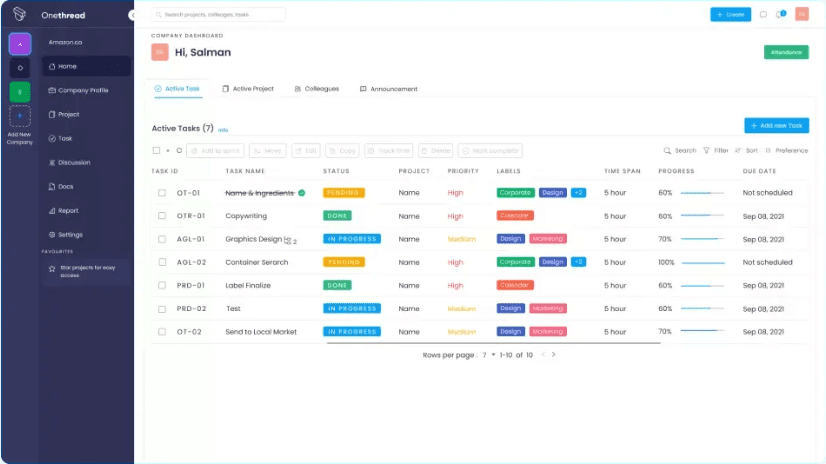
Task: Open the notifications bell icon
Action: (780, 15)
